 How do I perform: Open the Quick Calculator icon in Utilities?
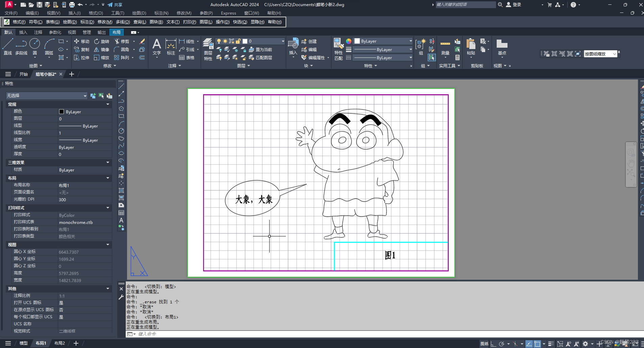(457, 57)
